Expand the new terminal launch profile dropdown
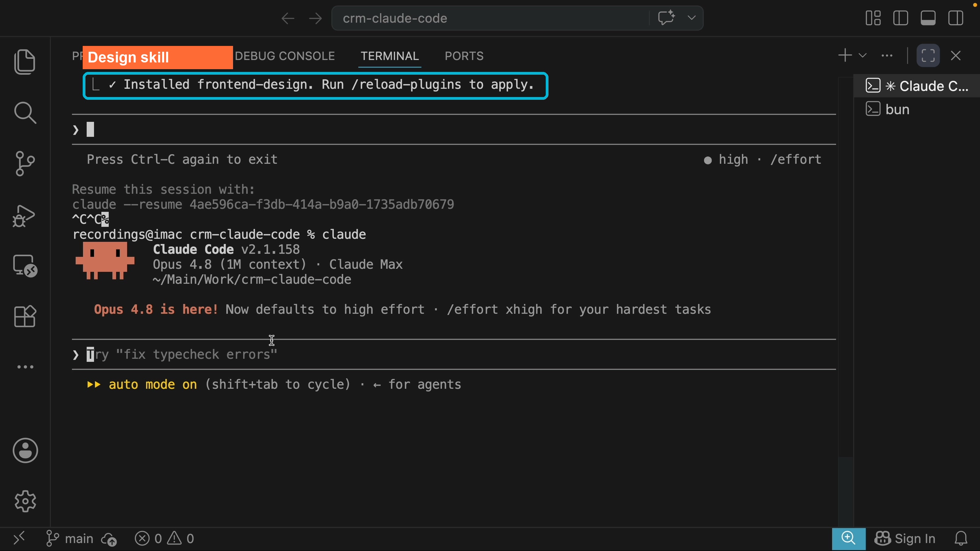The image size is (980, 551). (x=862, y=55)
